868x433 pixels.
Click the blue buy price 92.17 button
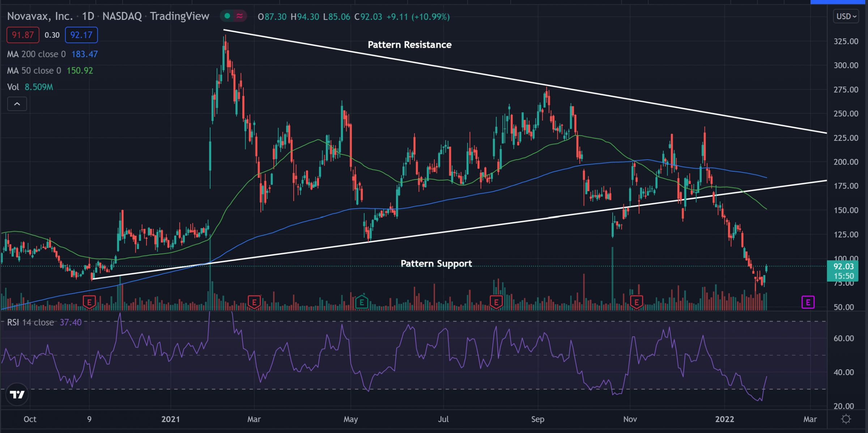(81, 35)
